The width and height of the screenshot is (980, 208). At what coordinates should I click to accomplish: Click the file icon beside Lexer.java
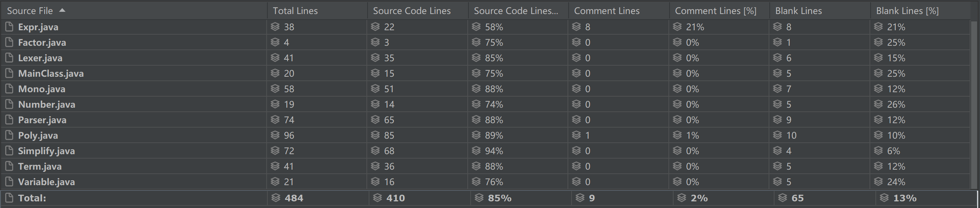pos(9,58)
